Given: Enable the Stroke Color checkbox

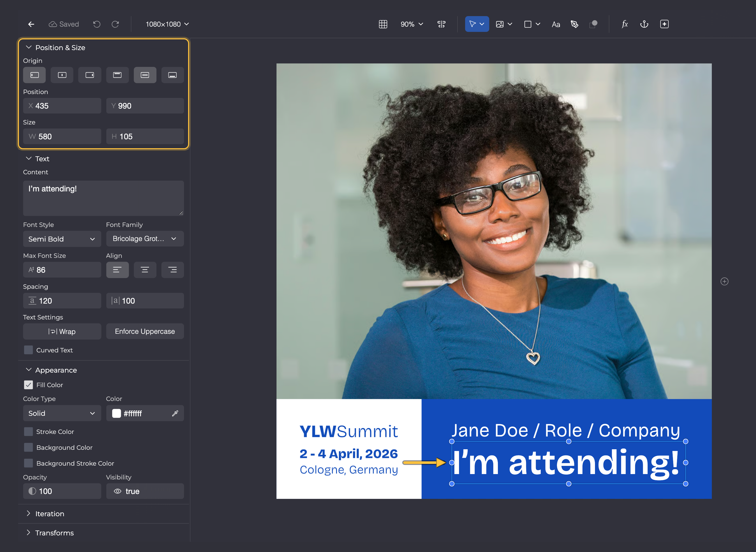Looking at the screenshot, I should point(28,432).
